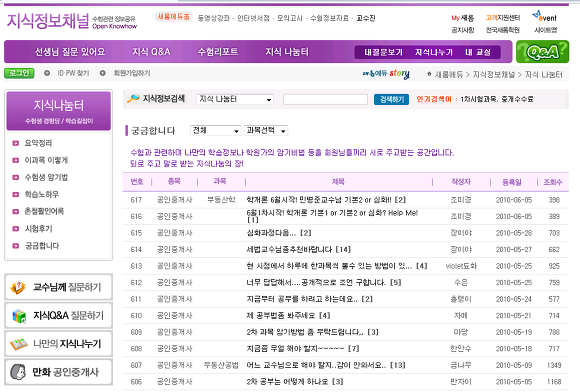
Task: Click the 지식나눔터 sidebar header banner
Action: point(59,111)
